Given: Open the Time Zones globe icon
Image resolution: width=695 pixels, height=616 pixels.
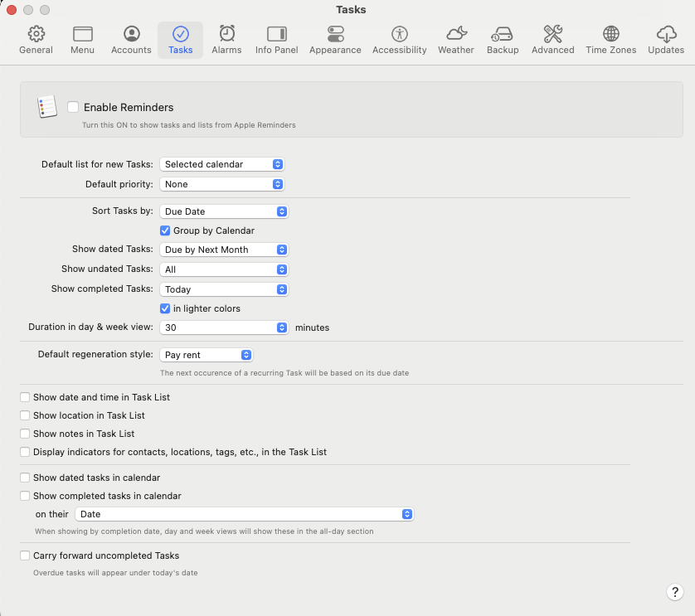Looking at the screenshot, I should pyautogui.click(x=610, y=39).
